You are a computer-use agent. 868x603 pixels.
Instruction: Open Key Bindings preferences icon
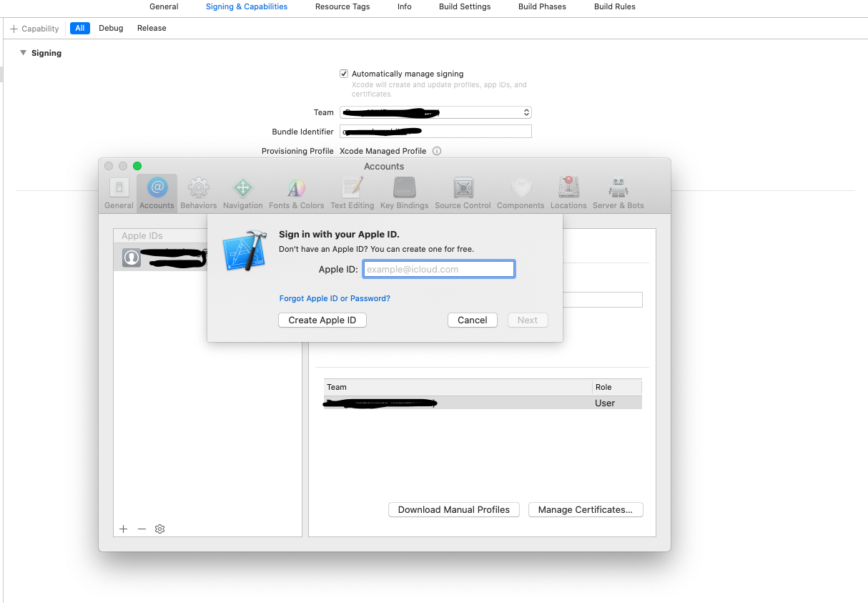[404, 188]
